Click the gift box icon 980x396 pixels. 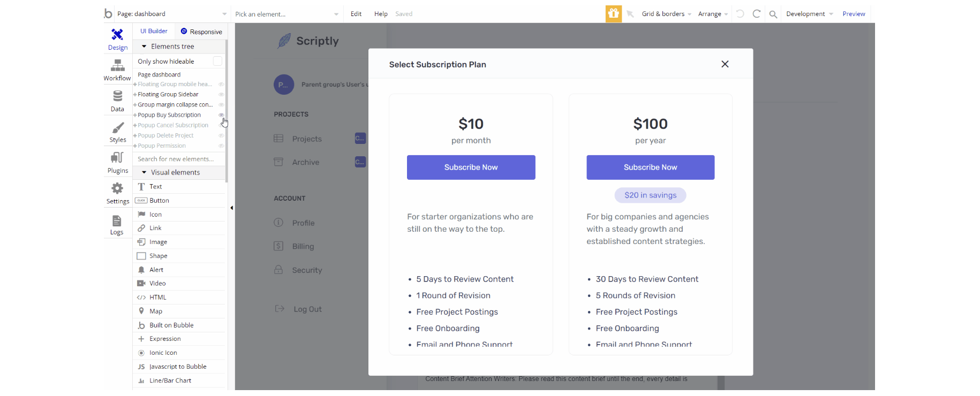tap(614, 14)
